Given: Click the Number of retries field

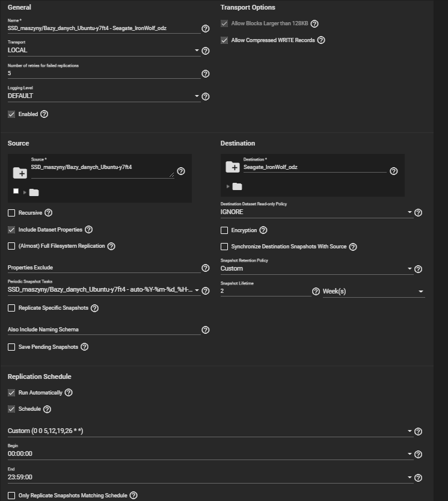Looking at the screenshot, I should coord(104,73).
